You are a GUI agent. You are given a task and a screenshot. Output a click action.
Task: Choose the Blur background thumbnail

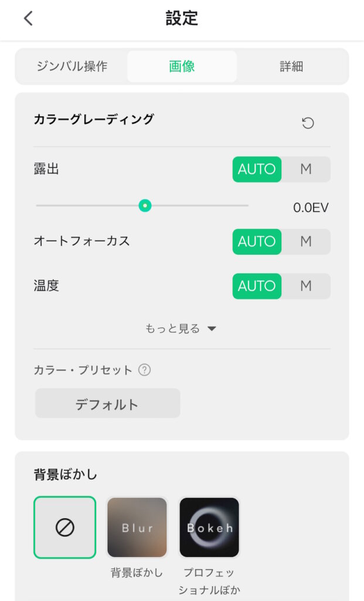pos(137,527)
